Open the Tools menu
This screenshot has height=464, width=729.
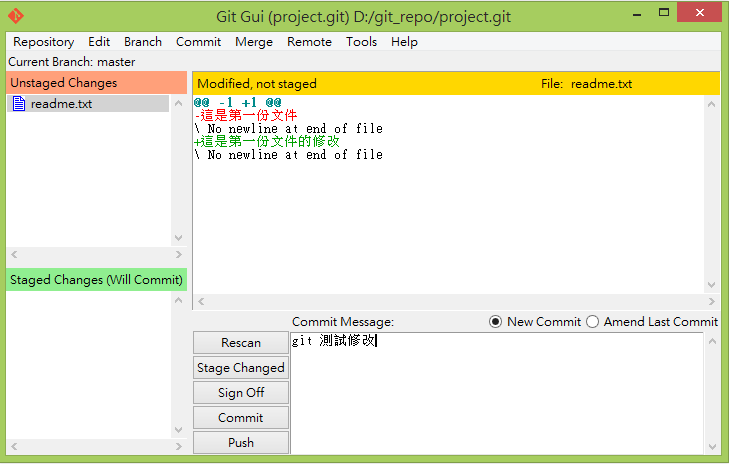click(361, 42)
